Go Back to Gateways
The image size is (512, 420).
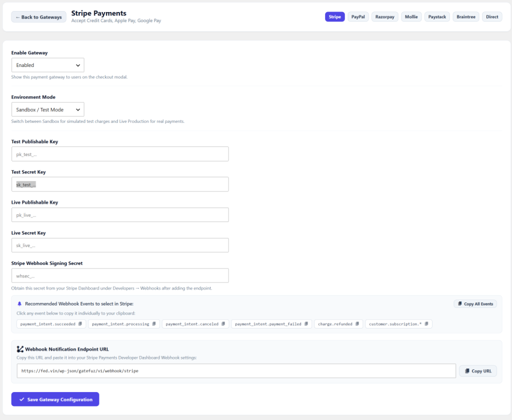coord(38,17)
